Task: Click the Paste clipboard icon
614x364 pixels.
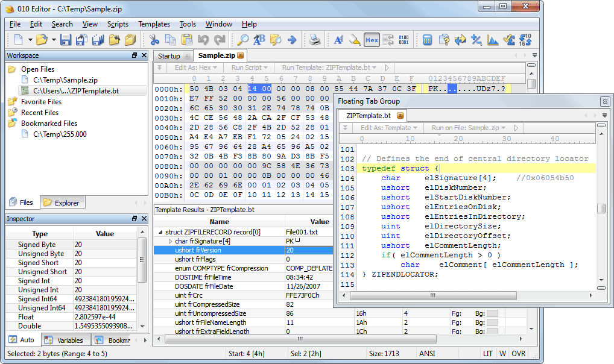Action: point(187,40)
